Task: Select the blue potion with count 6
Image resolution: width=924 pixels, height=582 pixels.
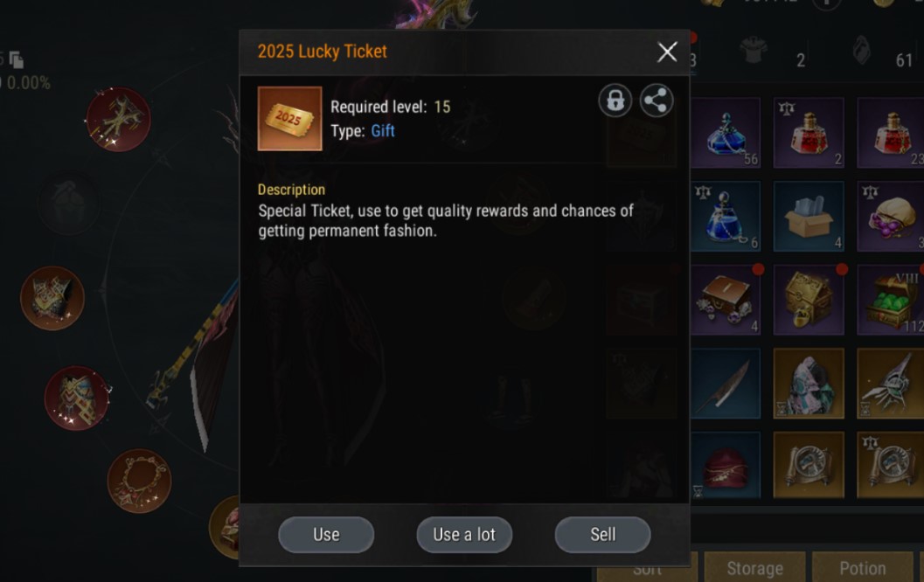Action: [726, 217]
